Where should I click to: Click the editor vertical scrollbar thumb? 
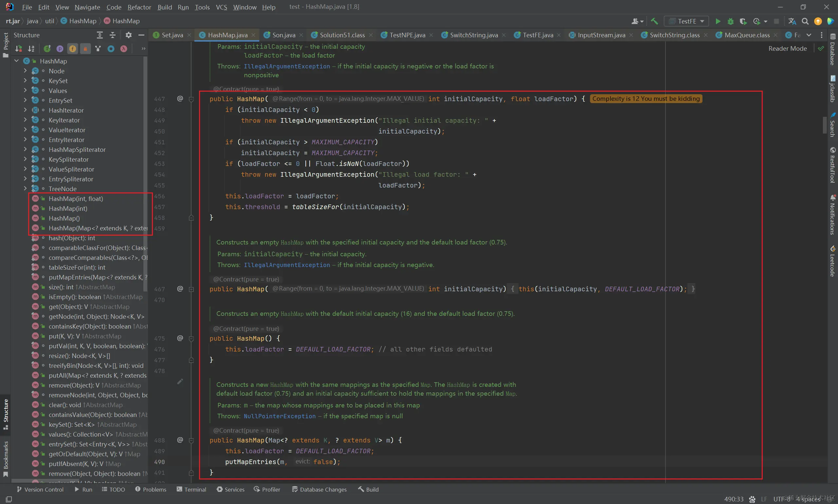click(824, 125)
